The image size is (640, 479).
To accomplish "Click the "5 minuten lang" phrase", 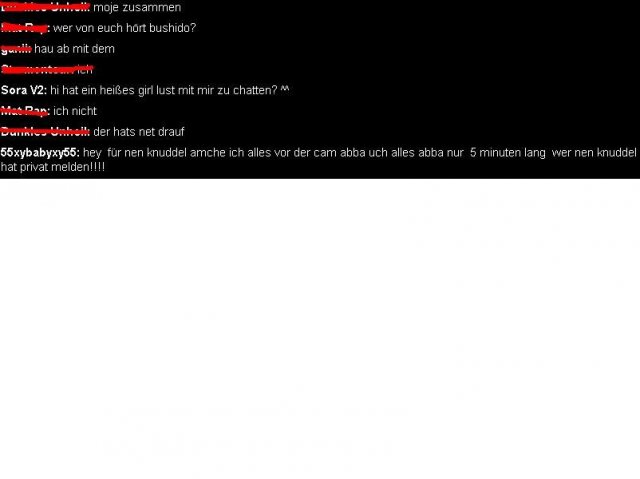I will click(x=507, y=153).
